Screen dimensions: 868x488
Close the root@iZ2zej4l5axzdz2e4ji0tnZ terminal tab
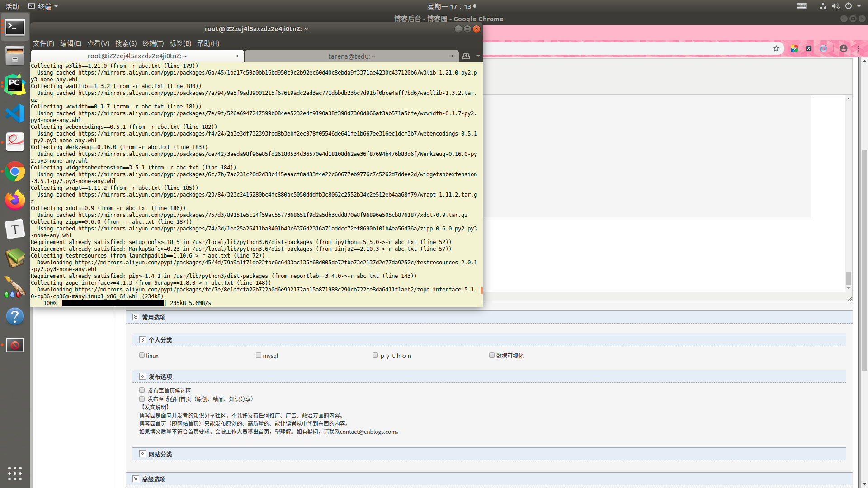[237, 56]
